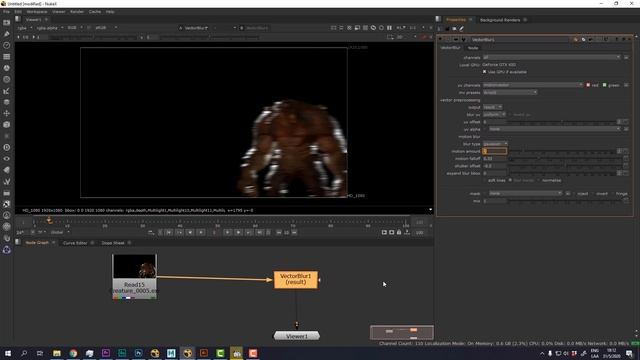Open the Color nodes menu icon

[7, 68]
